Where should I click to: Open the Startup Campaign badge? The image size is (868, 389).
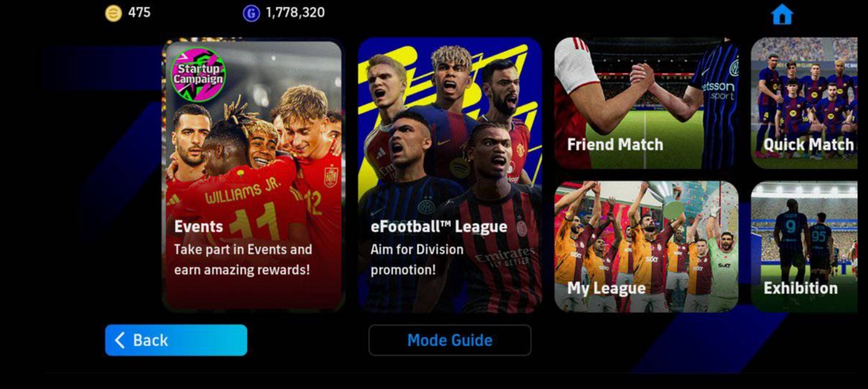[198, 74]
